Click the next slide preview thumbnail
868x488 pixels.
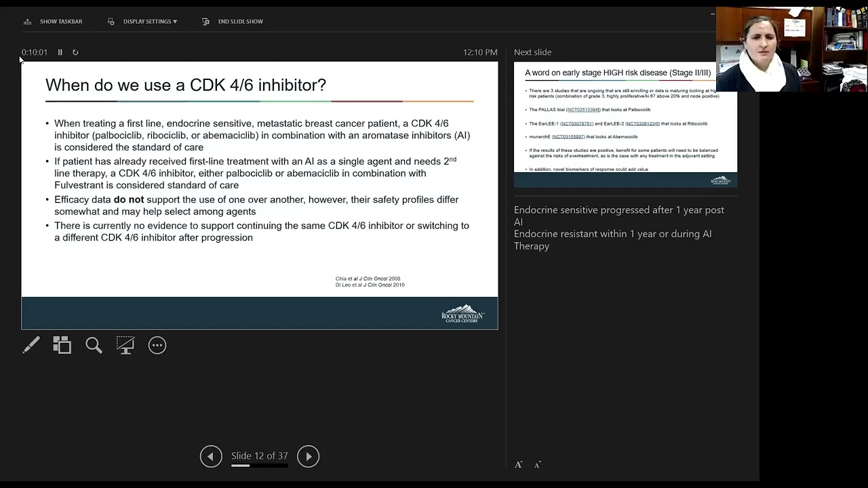tap(625, 125)
